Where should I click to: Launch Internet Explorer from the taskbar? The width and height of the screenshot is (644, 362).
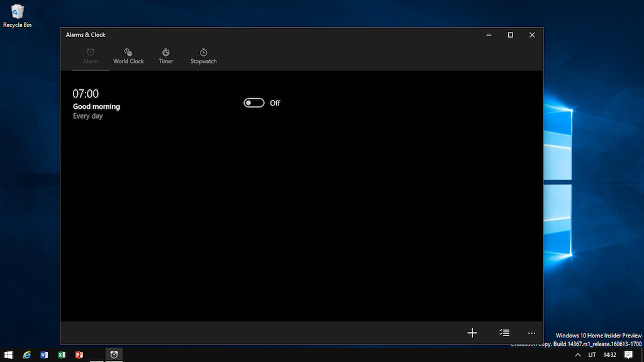coord(26,354)
